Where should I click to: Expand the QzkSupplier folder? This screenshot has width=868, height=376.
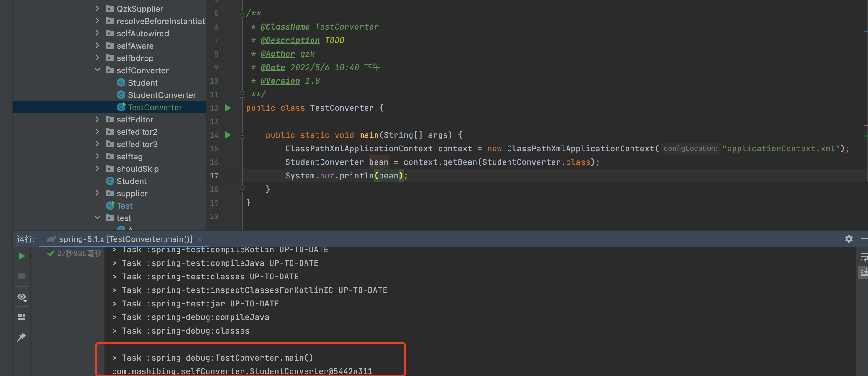[x=98, y=8]
